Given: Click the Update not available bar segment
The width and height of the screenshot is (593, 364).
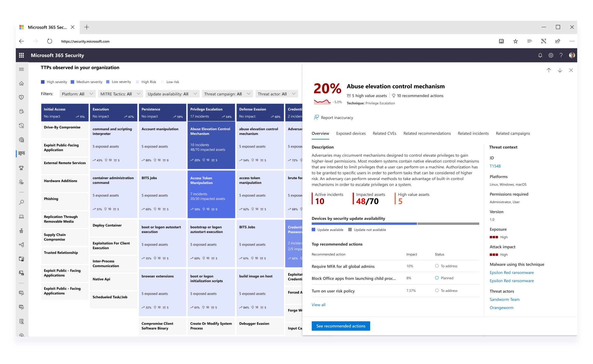Looking at the screenshot, I should pos(448,224).
